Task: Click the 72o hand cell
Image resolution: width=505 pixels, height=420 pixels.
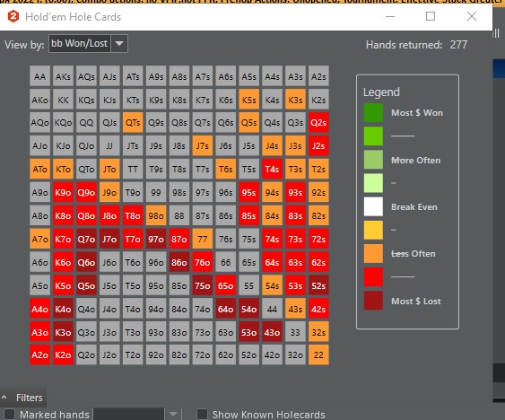Action: 202,354
